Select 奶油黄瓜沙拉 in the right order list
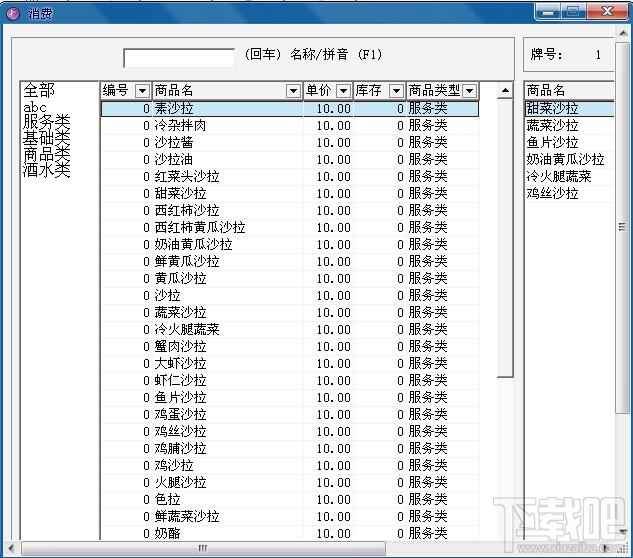Viewport: 633px width, 558px height. coord(570,159)
